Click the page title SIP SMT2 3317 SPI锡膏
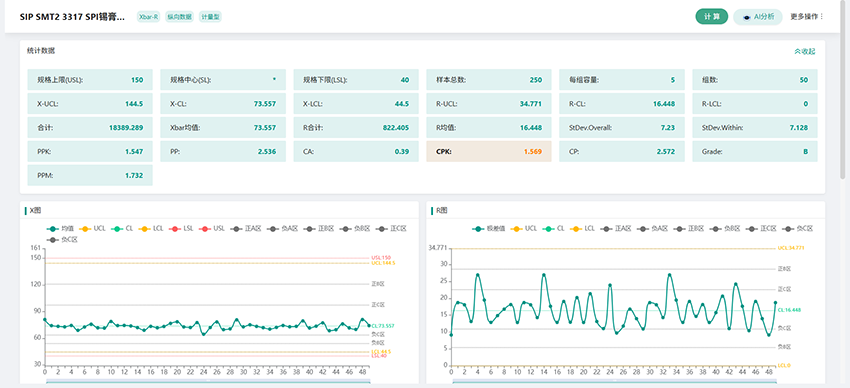 click(72, 17)
